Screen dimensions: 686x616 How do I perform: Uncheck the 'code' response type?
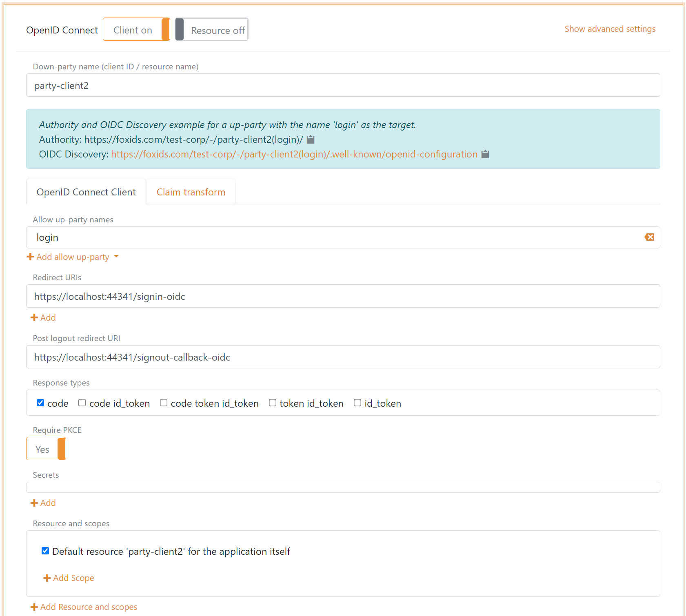click(x=40, y=402)
